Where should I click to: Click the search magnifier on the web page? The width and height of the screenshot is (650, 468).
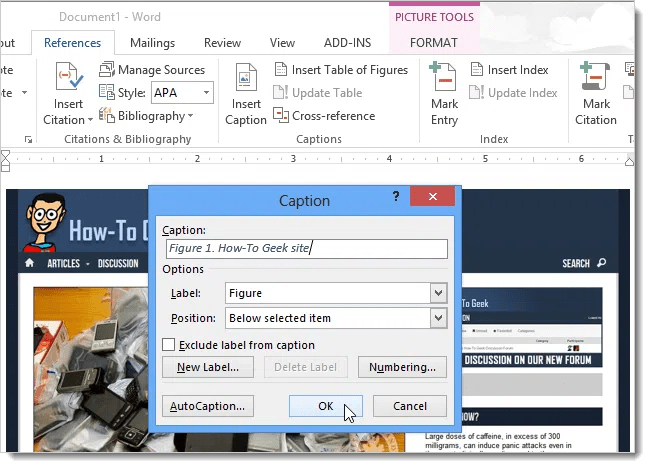(x=601, y=263)
